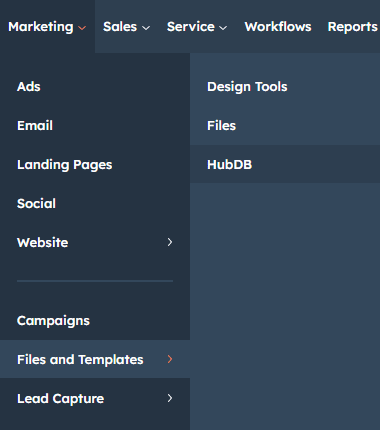Open the Website submenu
The width and height of the screenshot is (380, 430).
click(x=95, y=242)
